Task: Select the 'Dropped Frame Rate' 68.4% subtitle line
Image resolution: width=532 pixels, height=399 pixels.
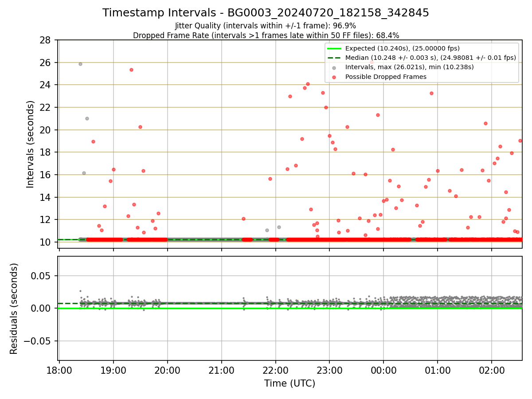Action: [x=266, y=35]
